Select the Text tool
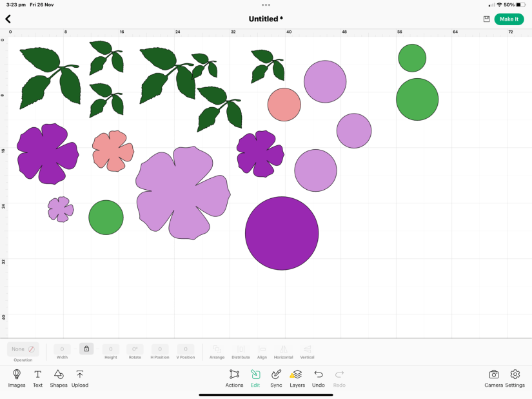The height and width of the screenshot is (399, 532). (38, 378)
